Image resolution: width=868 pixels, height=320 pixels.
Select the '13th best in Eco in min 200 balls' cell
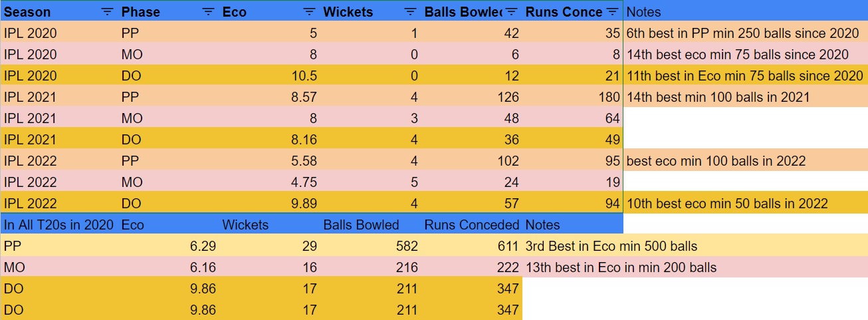695,267
